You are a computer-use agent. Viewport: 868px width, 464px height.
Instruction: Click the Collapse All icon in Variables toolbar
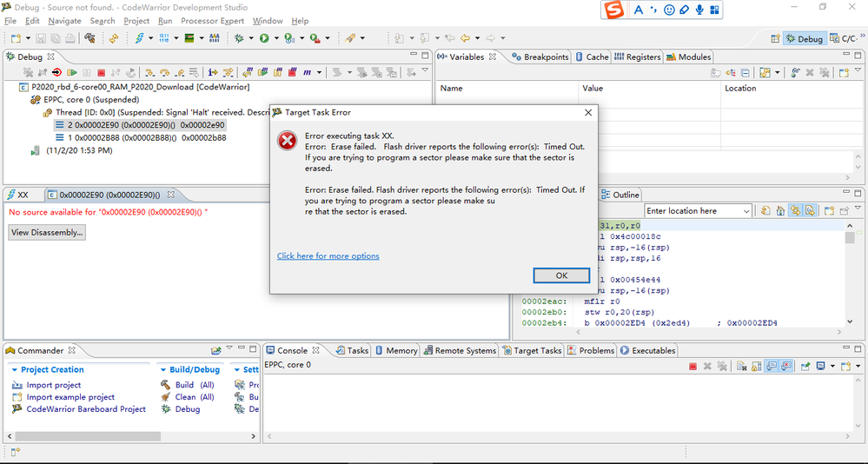745,72
